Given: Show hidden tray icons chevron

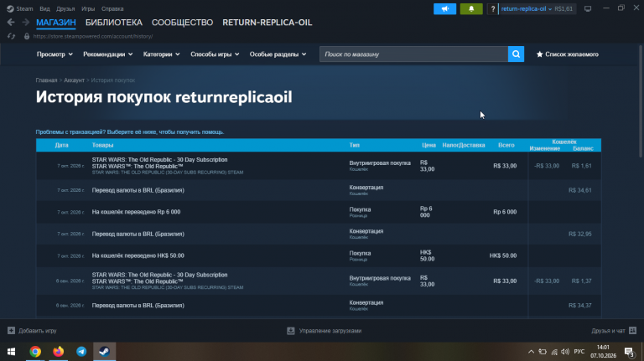Looking at the screenshot, I should 531,352.
